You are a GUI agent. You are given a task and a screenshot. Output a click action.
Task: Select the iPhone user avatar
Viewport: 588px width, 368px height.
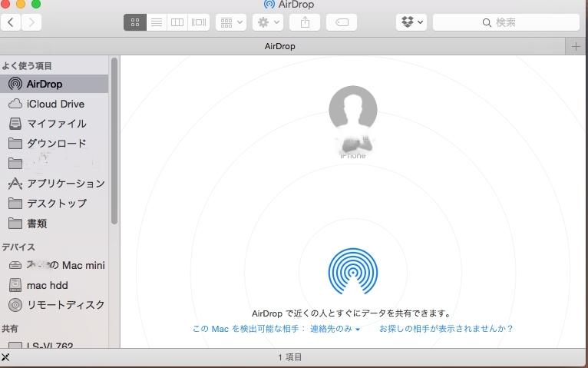pyautogui.click(x=353, y=110)
